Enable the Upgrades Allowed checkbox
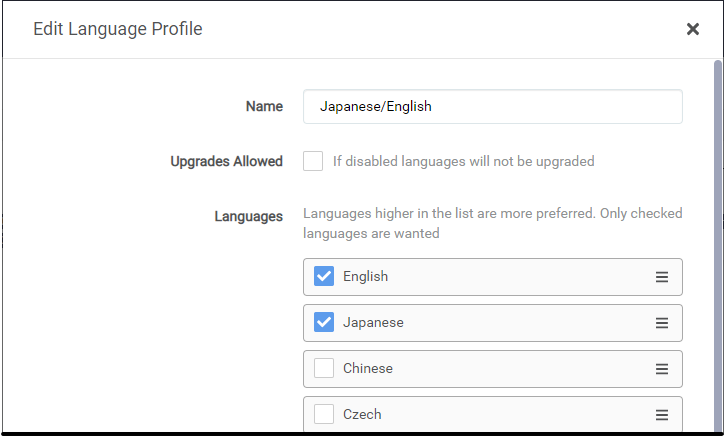The height and width of the screenshot is (437, 724). tap(313, 161)
